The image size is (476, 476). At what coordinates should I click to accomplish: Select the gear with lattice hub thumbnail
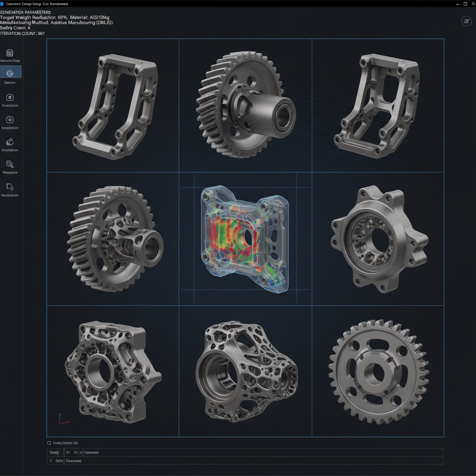coord(112,238)
